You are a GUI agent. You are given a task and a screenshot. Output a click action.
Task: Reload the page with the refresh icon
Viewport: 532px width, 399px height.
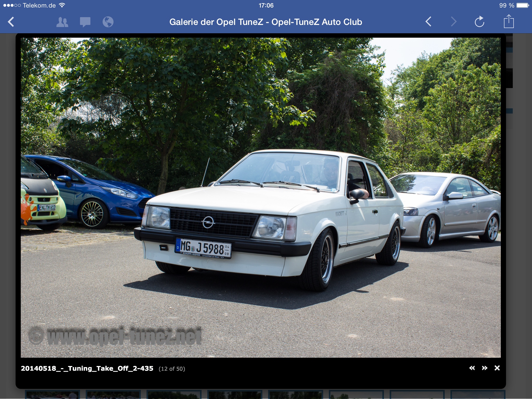479,22
